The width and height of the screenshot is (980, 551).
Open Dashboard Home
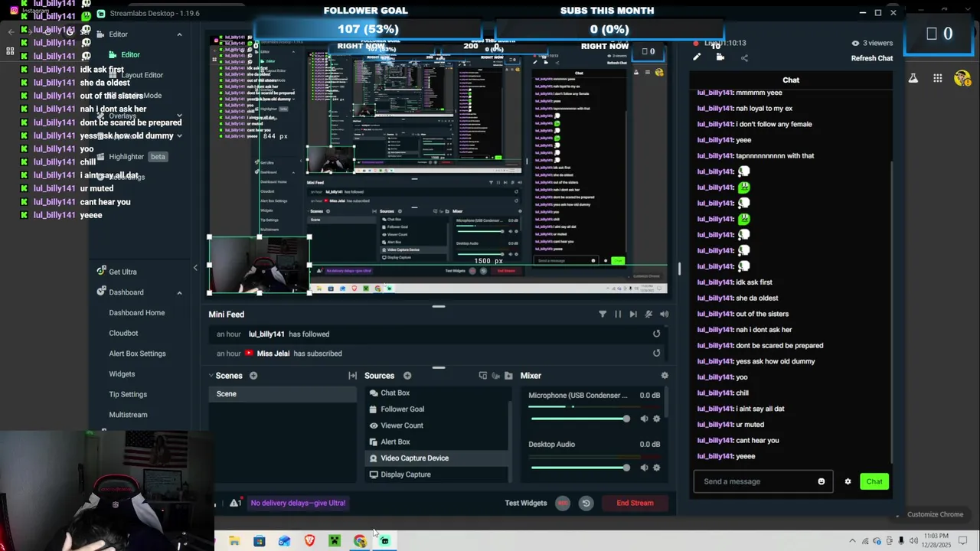136,312
